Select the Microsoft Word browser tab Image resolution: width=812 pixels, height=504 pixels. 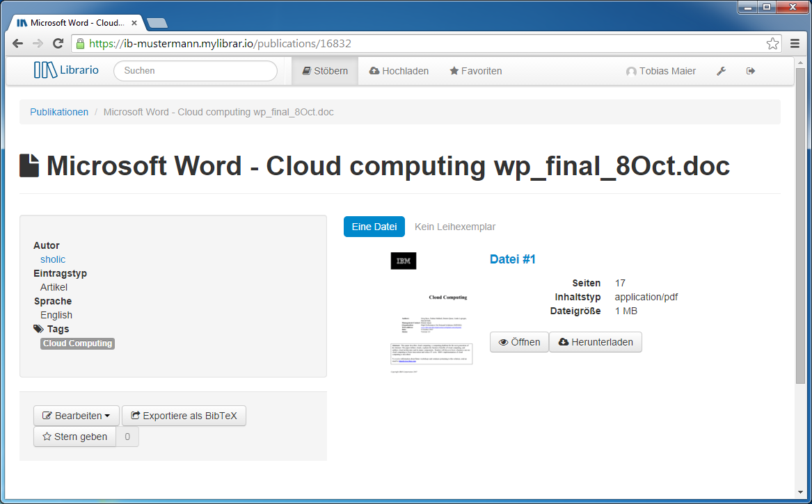tap(77, 23)
